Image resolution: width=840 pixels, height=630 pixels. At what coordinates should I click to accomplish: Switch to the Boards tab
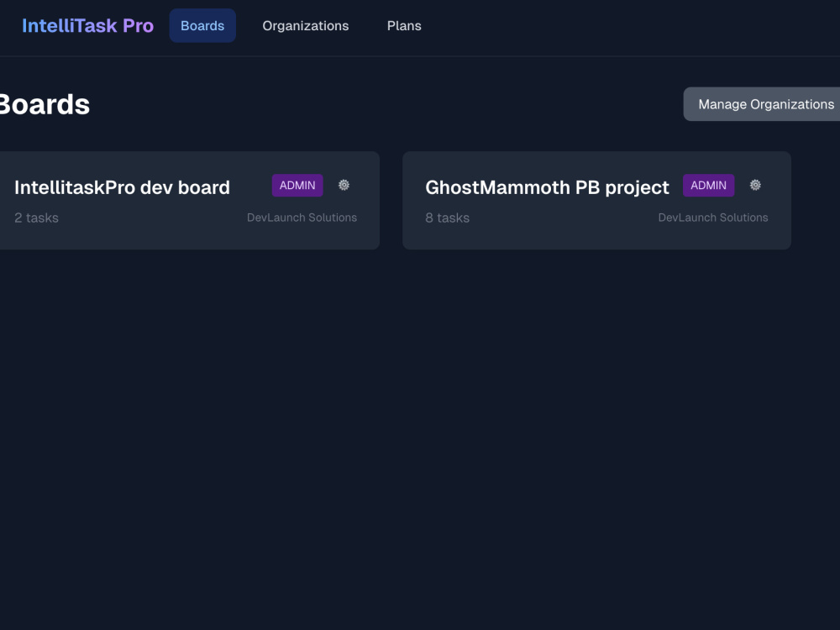[x=202, y=26]
